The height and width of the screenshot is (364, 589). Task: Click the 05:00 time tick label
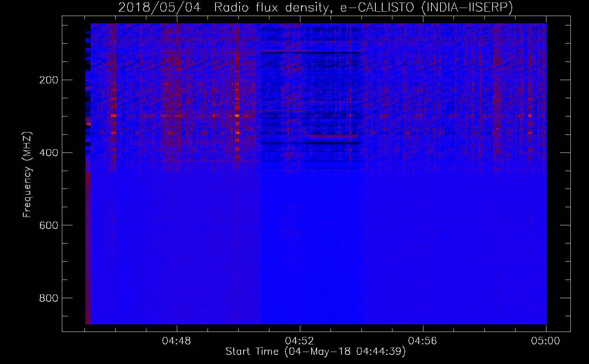coord(546,341)
